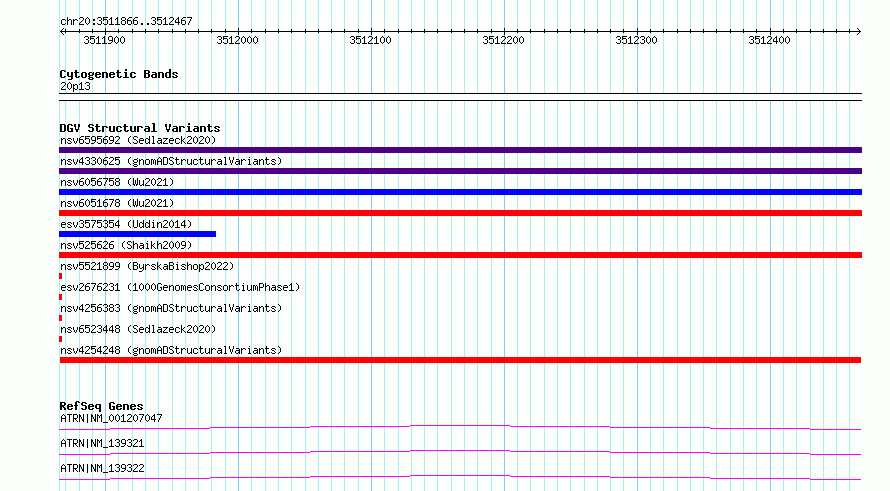Open variant nsv6051678 (Wu2021) label
Screen dimensions: 890x491
(x=117, y=203)
